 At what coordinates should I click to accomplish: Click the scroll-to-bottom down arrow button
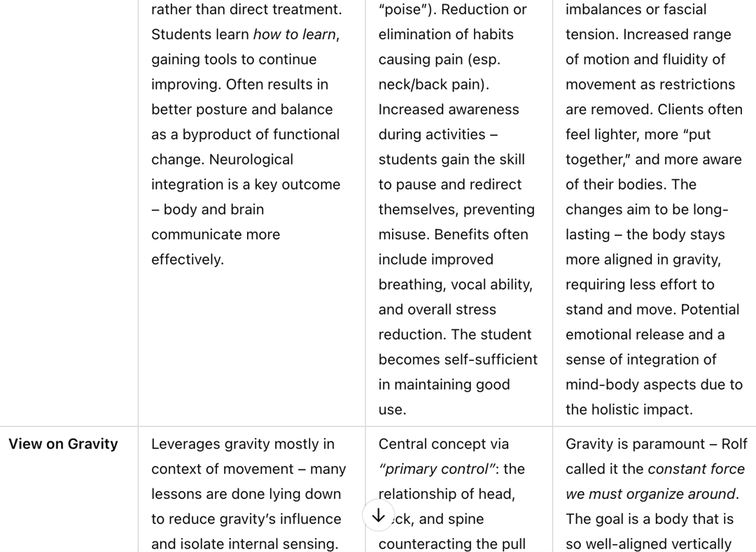[x=379, y=516]
